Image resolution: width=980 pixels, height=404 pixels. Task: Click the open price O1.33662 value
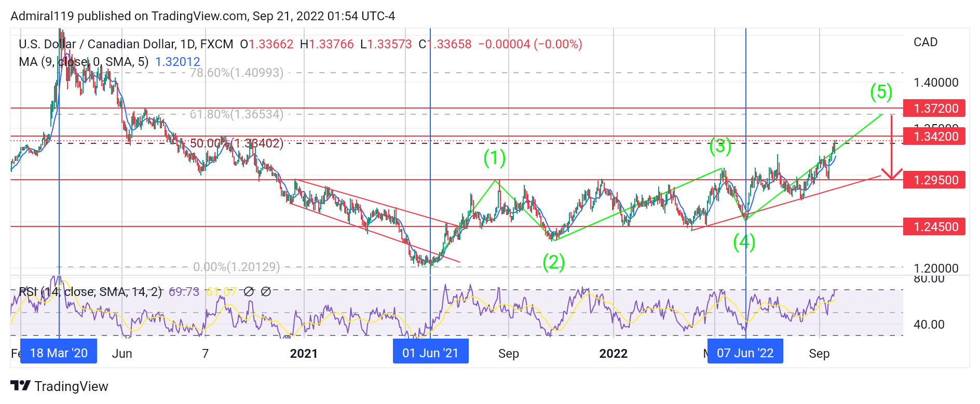(267, 44)
